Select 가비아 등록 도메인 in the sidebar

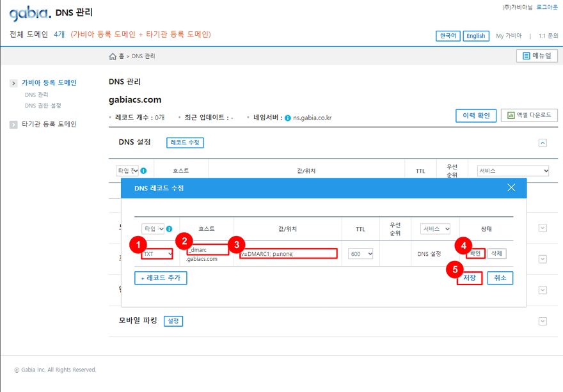point(49,83)
